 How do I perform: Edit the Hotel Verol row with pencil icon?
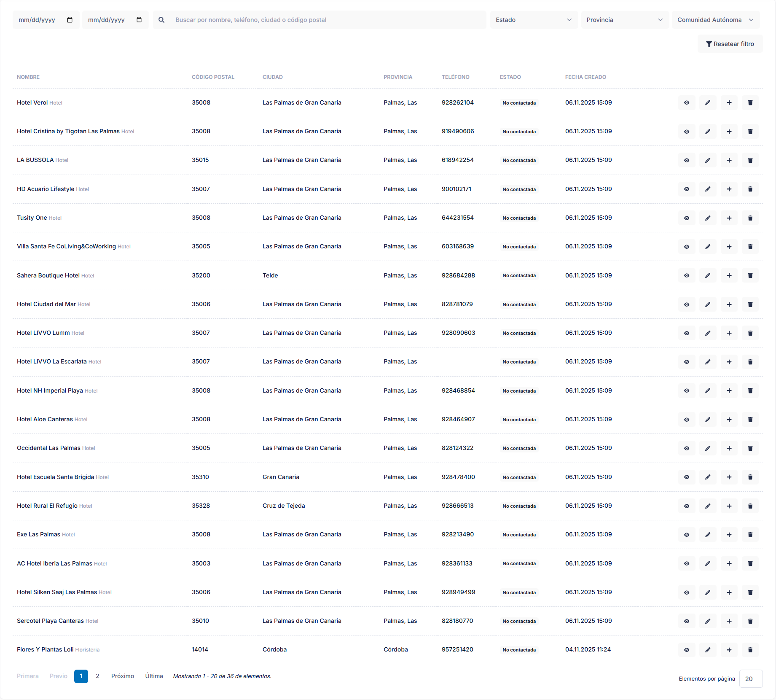click(708, 103)
